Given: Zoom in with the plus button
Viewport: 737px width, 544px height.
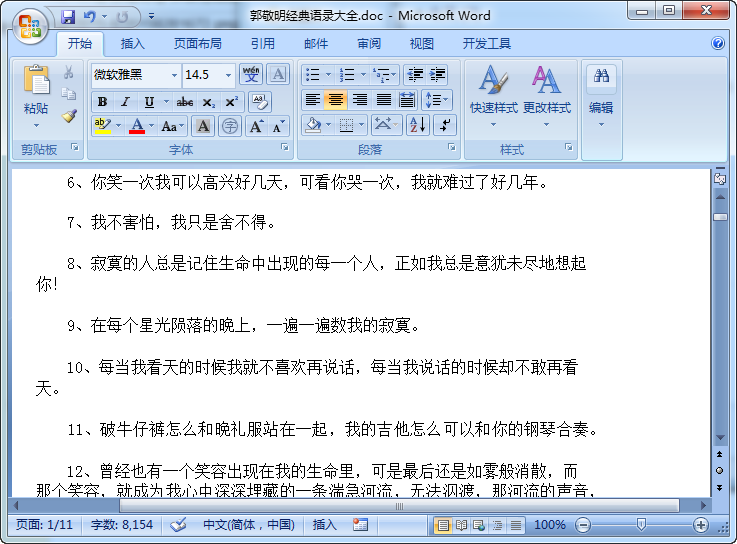Looking at the screenshot, I should pyautogui.click(x=700, y=525).
